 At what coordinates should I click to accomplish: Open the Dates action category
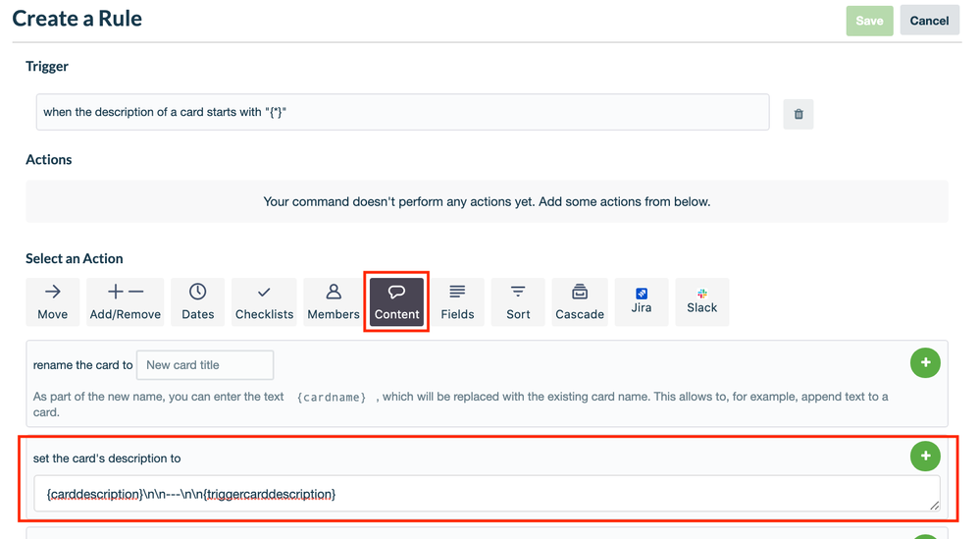[x=197, y=302]
